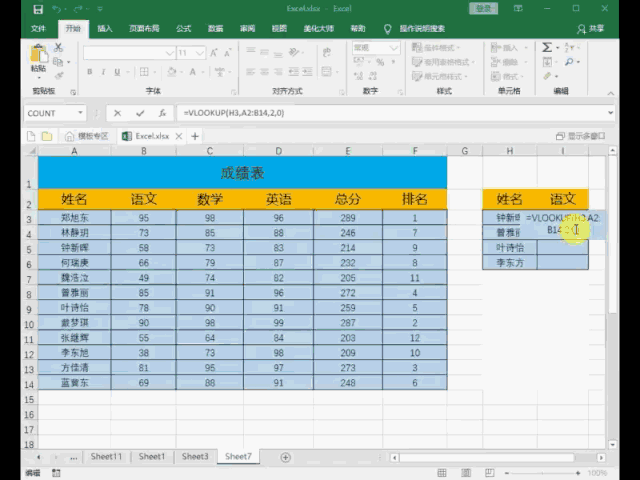Click the Conditional Formatting button
The width and height of the screenshot is (640, 480).
pyautogui.click(x=435, y=48)
